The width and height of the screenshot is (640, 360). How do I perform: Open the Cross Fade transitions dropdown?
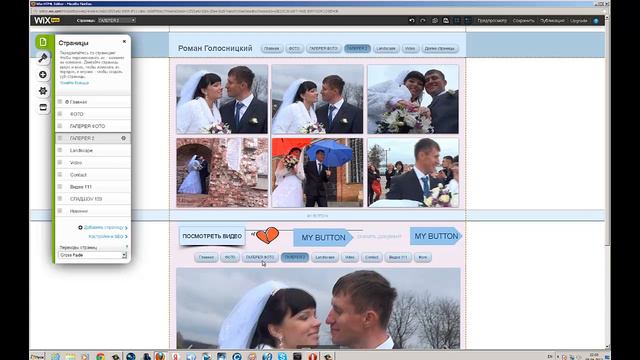coord(93,255)
